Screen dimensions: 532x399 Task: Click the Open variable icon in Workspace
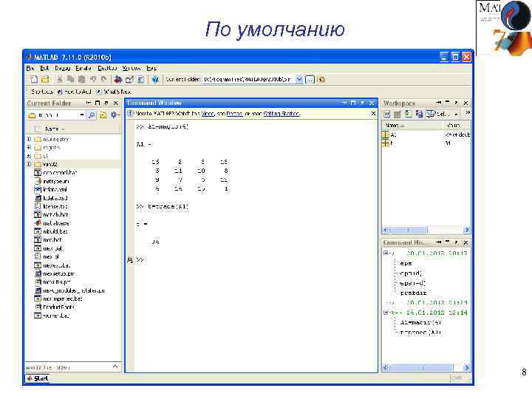pyautogui.click(x=398, y=115)
